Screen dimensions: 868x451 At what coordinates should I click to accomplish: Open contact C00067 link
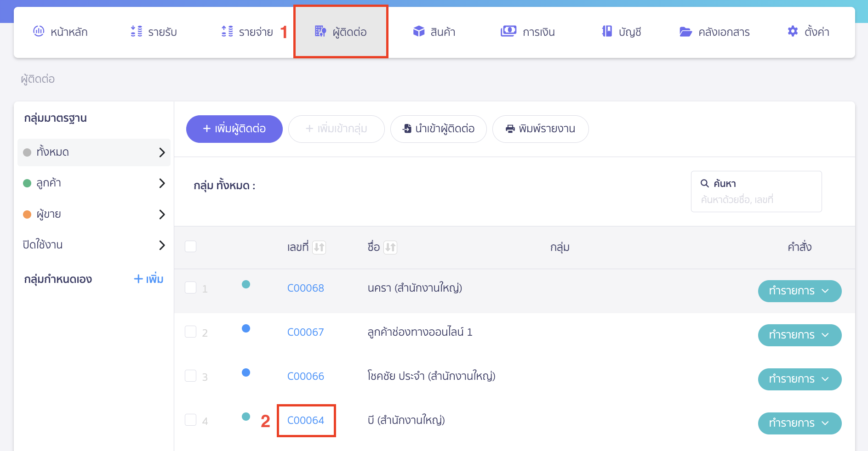point(305,332)
